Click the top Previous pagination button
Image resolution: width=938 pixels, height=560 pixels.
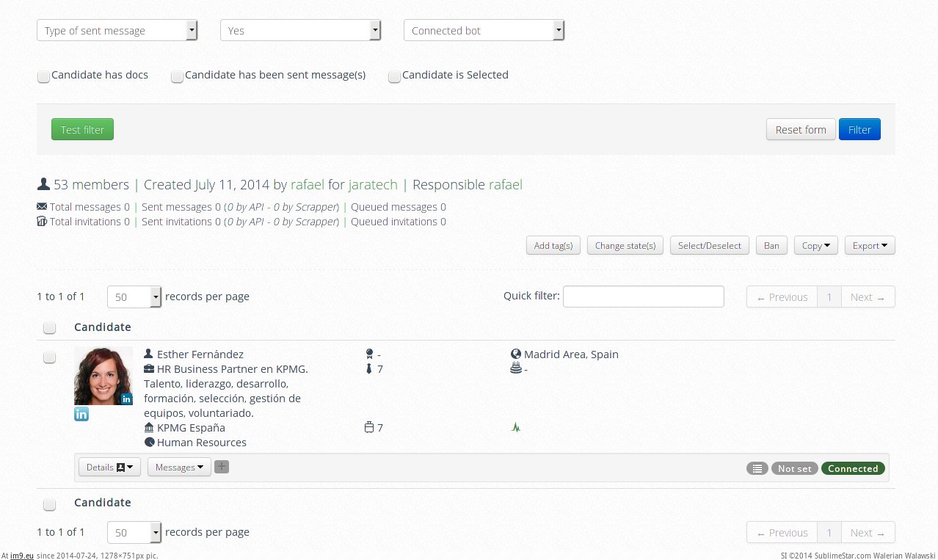[782, 297]
